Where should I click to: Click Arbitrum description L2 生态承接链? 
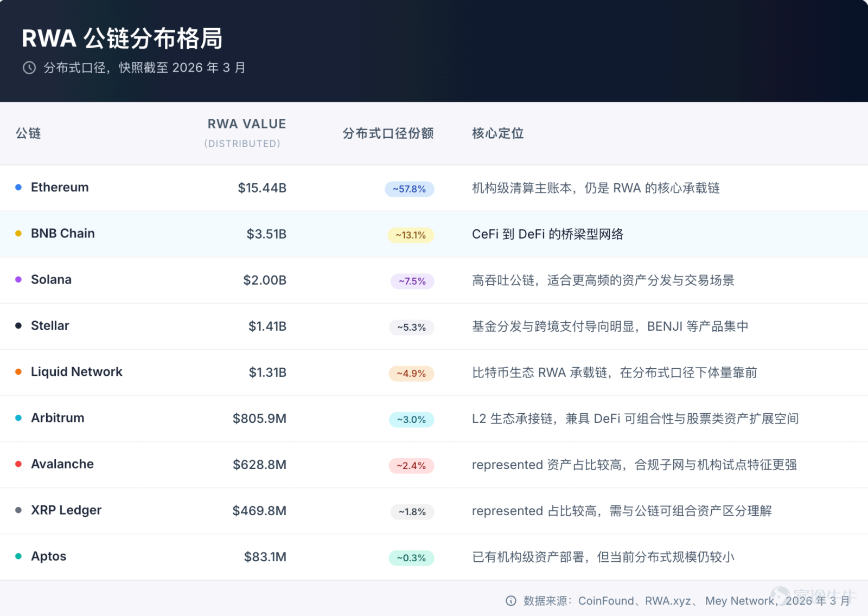(635, 419)
